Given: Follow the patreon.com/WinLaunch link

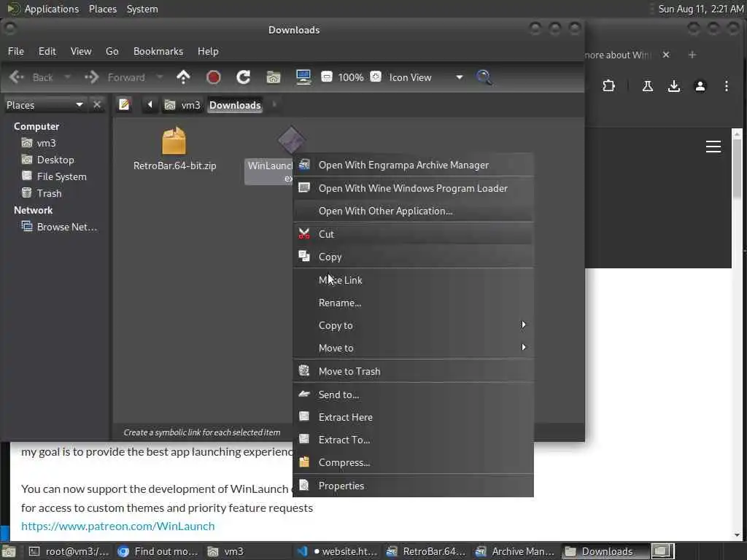Looking at the screenshot, I should (x=117, y=526).
